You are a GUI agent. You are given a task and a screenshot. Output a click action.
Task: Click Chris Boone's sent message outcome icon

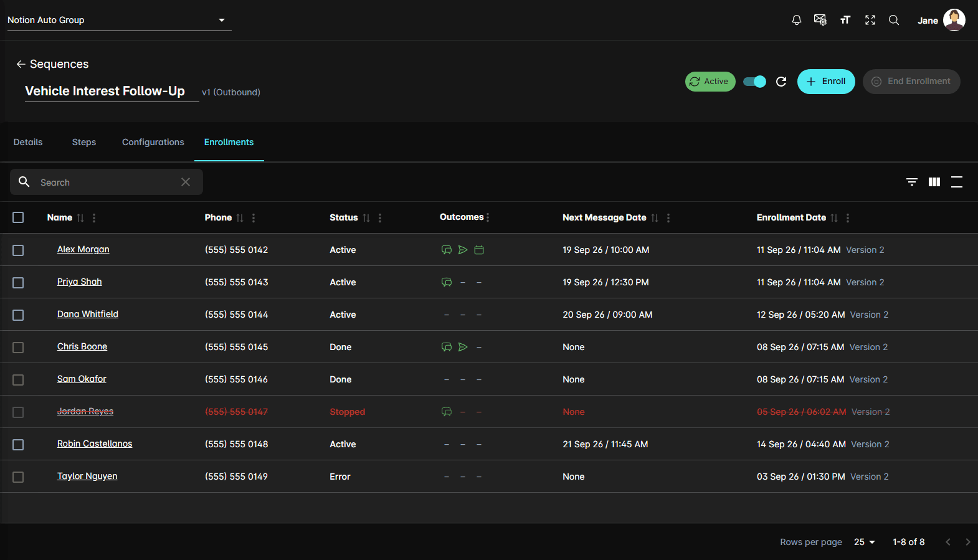coord(463,347)
